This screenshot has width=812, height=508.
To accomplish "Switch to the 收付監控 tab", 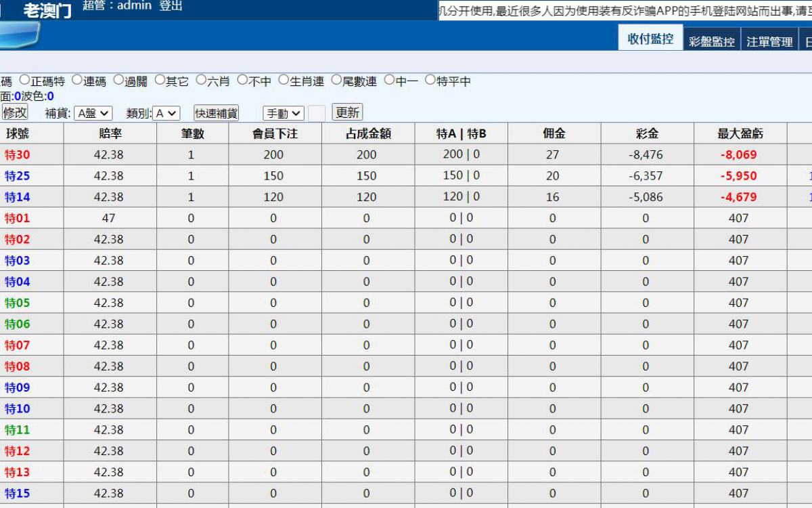I will (650, 39).
